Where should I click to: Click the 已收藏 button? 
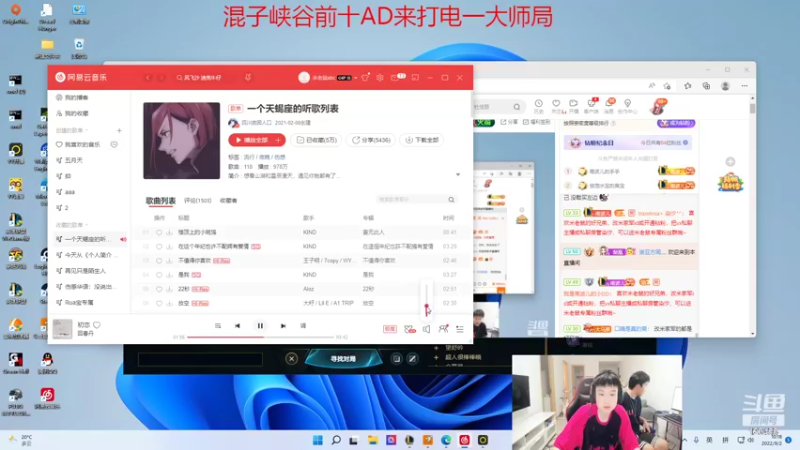[317, 140]
